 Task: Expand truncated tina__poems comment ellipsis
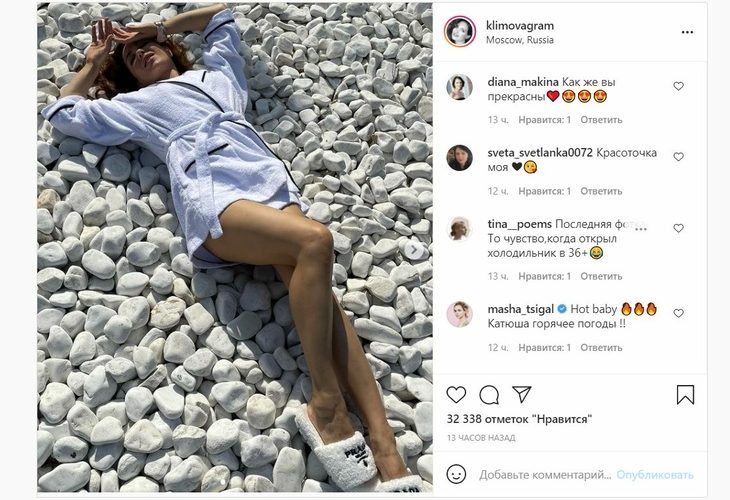(x=640, y=227)
